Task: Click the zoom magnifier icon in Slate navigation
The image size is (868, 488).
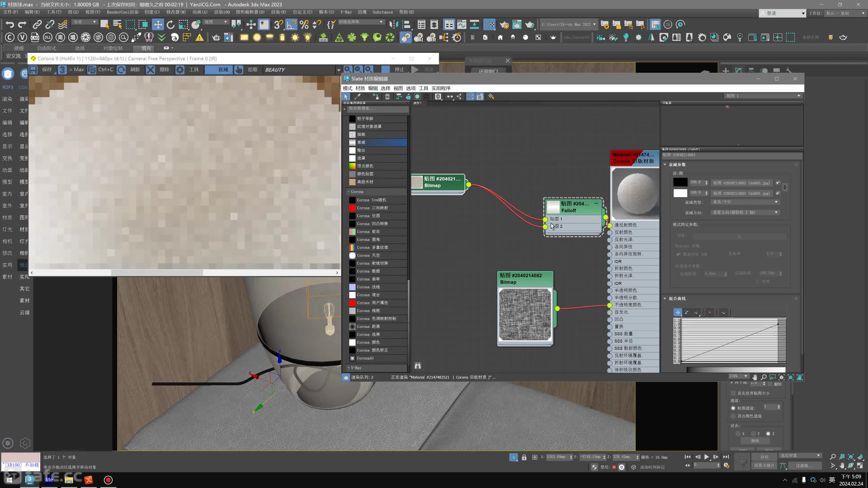Action: 764,377
